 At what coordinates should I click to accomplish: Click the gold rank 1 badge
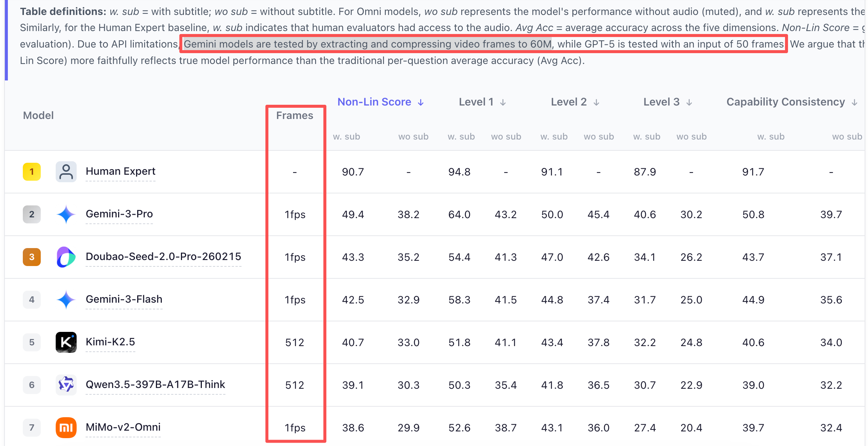coord(32,172)
